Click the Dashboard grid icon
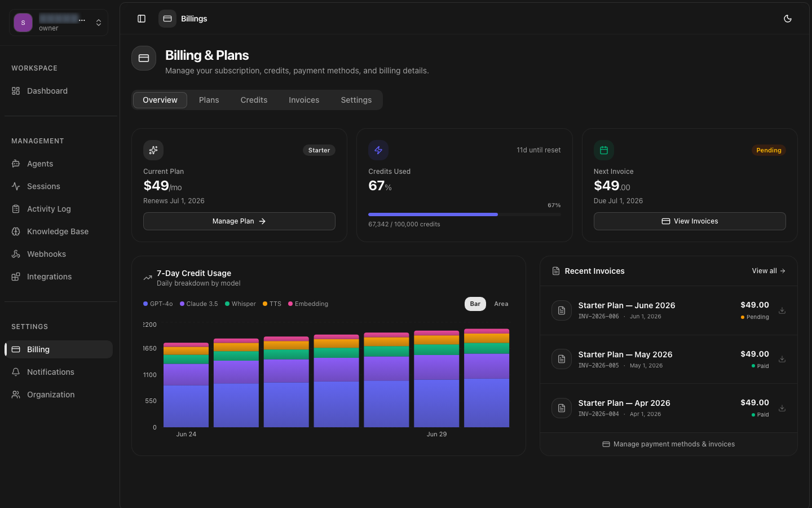The height and width of the screenshot is (508, 812). click(16, 91)
